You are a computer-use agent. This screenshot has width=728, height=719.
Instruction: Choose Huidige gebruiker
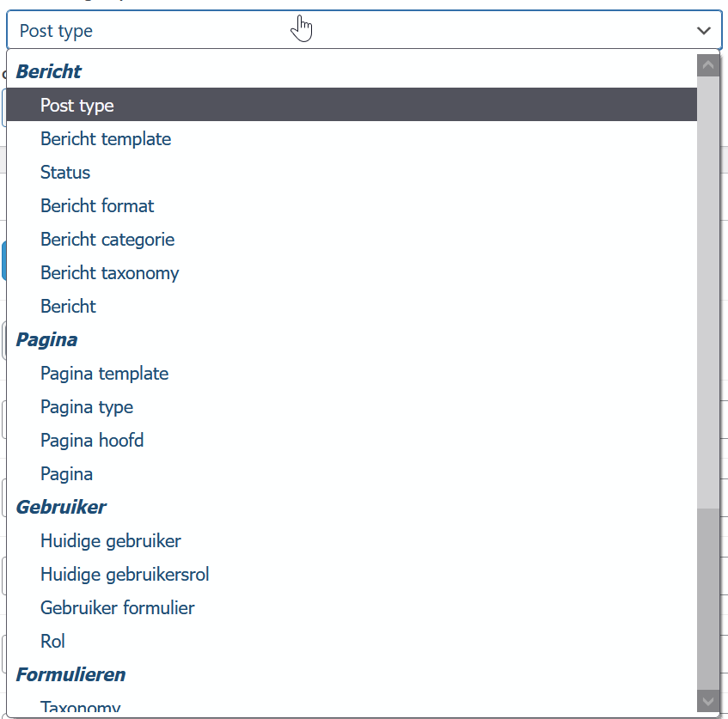tap(110, 540)
